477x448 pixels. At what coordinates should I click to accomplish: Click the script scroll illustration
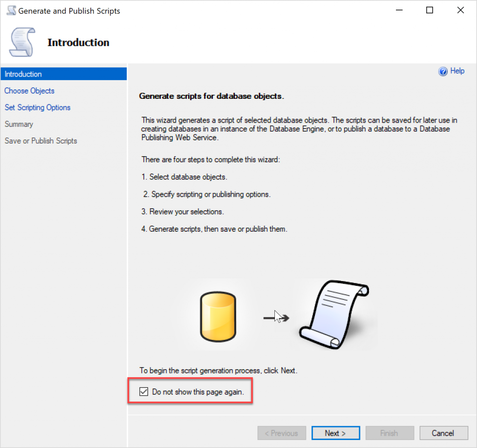point(334,315)
